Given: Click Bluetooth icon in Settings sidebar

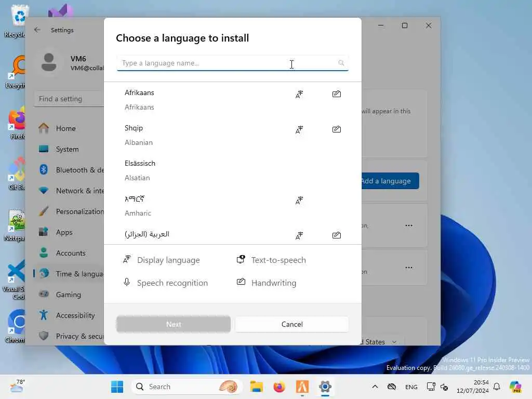Looking at the screenshot, I should [x=44, y=170].
